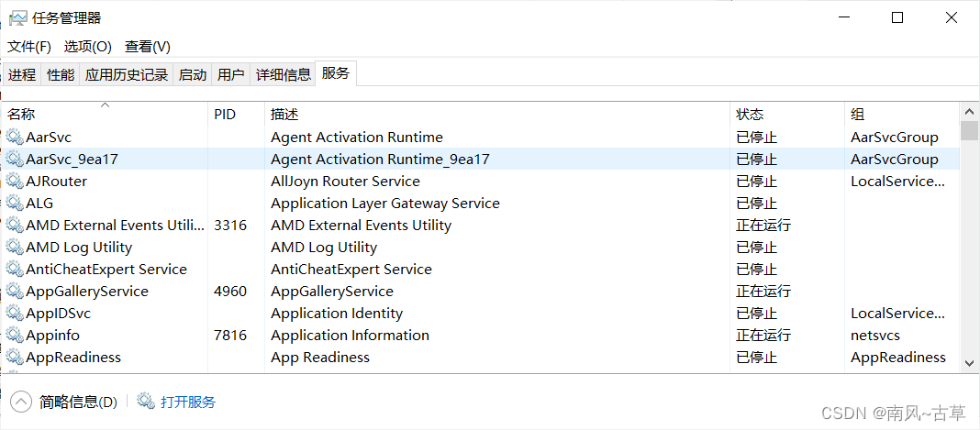Select the AMD Log Utility icon
Viewport: 980px width, 430px height.
[x=15, y=248]
